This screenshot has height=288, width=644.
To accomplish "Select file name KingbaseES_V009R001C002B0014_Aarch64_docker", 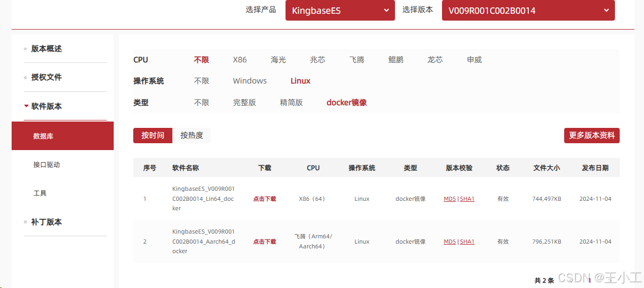I will 204,241.
